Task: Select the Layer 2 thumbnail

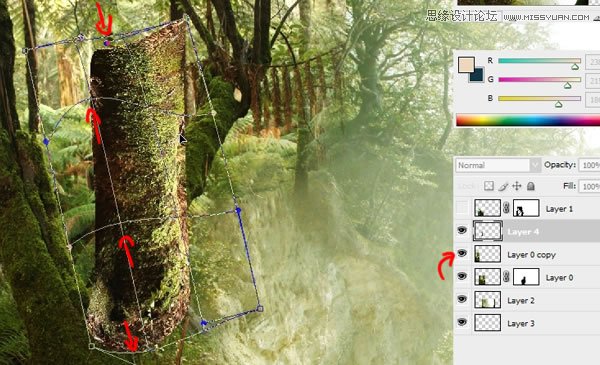Action: click(488, 300)
